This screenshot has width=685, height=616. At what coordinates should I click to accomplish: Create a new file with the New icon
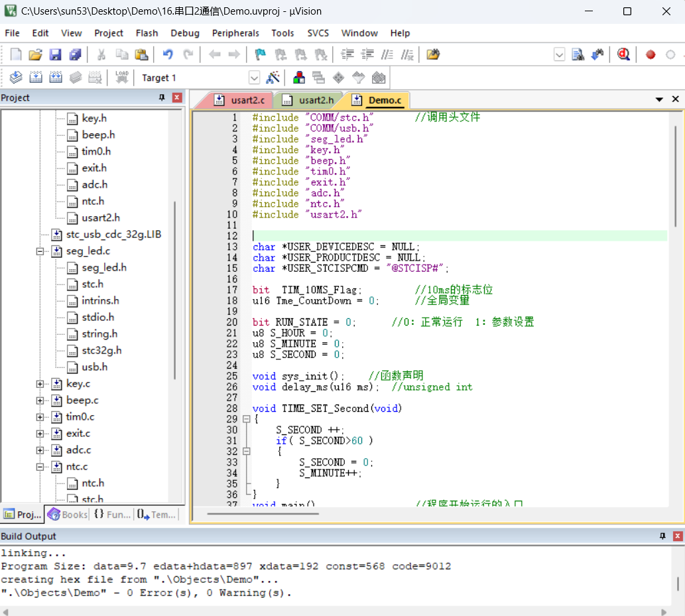(x=16, y=54)
